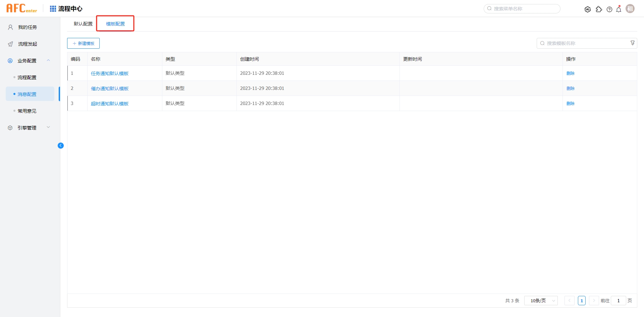Open the help question mark icon
644x317 pixels.
609,9
